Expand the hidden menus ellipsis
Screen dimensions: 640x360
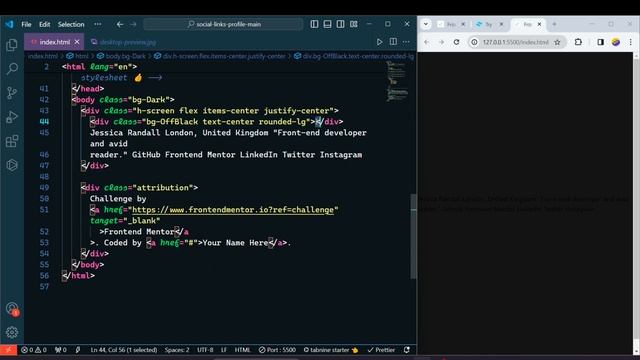coord(98,24)
